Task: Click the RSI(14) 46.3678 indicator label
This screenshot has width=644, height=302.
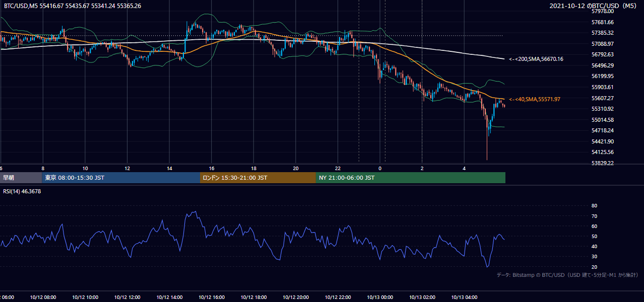Action: click(x=22, y=191)
